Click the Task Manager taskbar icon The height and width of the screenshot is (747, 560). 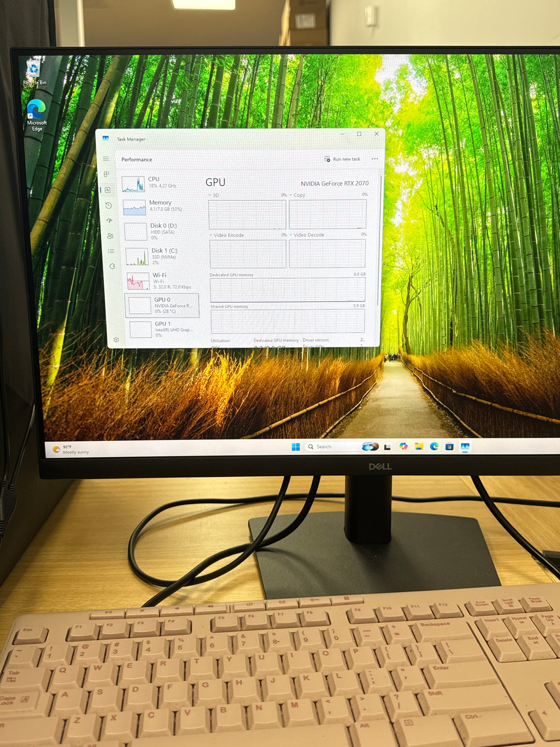pyautogui.click(x=465, y=446)
